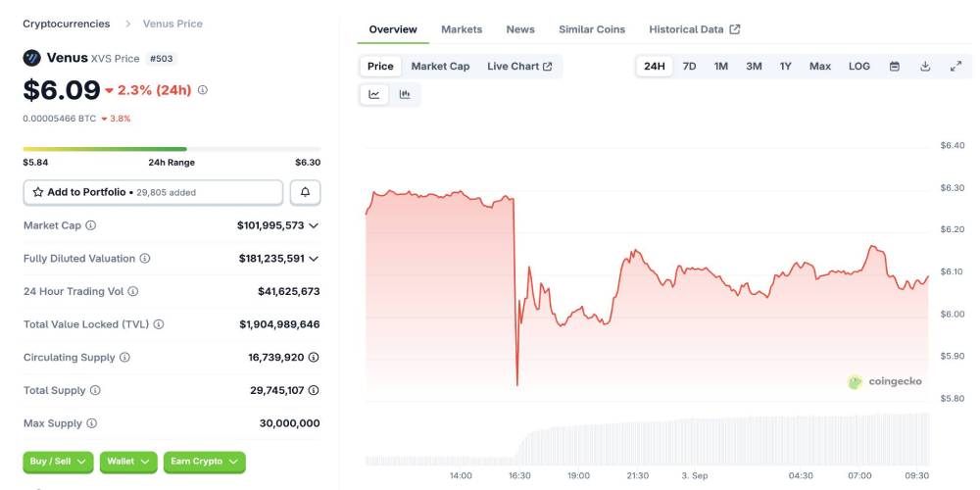Image resolution: width=980 pixels, height=490 pixels.
Task: Select the Market Cap chart mode
Action: click(x=440, y=67)
